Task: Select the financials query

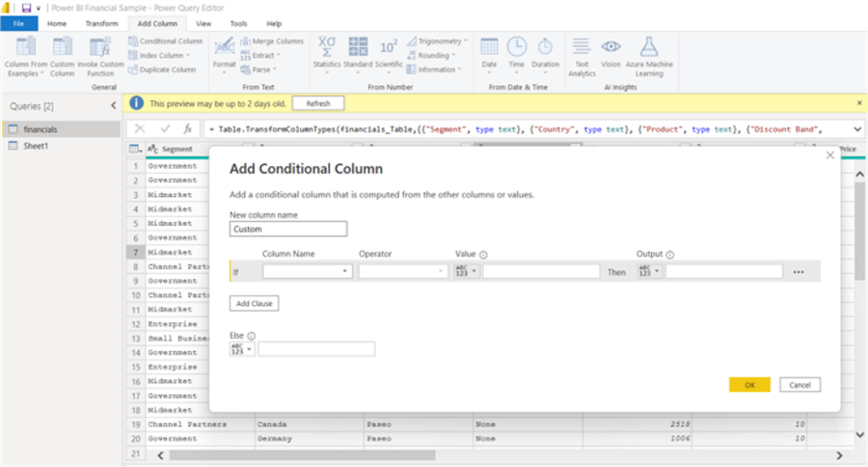Action: click(61, 129)
